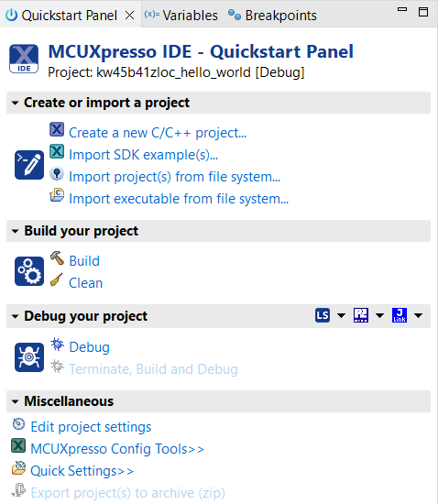Viewport: 438px width, 504px height.
Task: Collapse the Miscellaneous section
Action: tap(15, 401)
